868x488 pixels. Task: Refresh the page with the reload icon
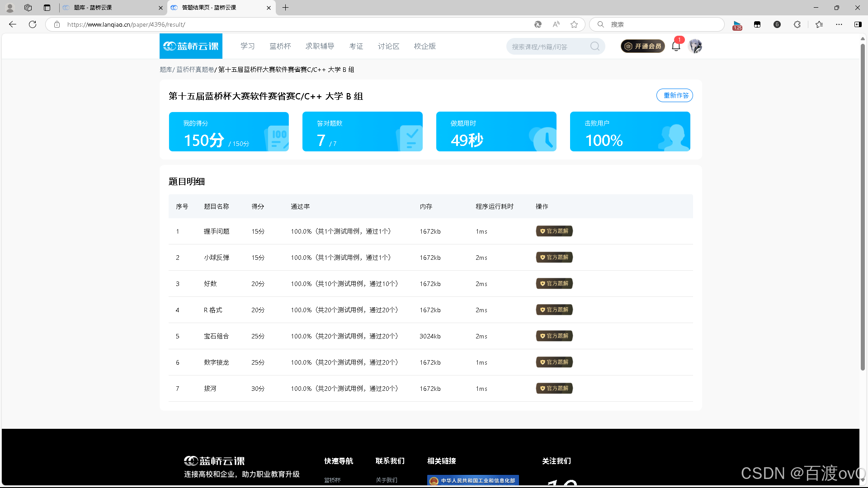click(33, 24)
